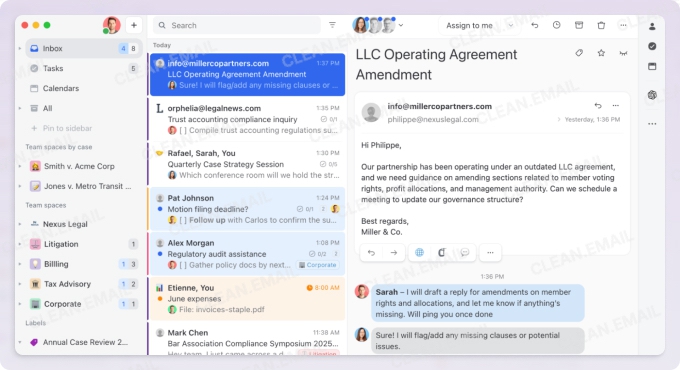The height and width of the screenshot is (370, 680).
Task: Select Corporate team space
Action: tap(84, 304)
